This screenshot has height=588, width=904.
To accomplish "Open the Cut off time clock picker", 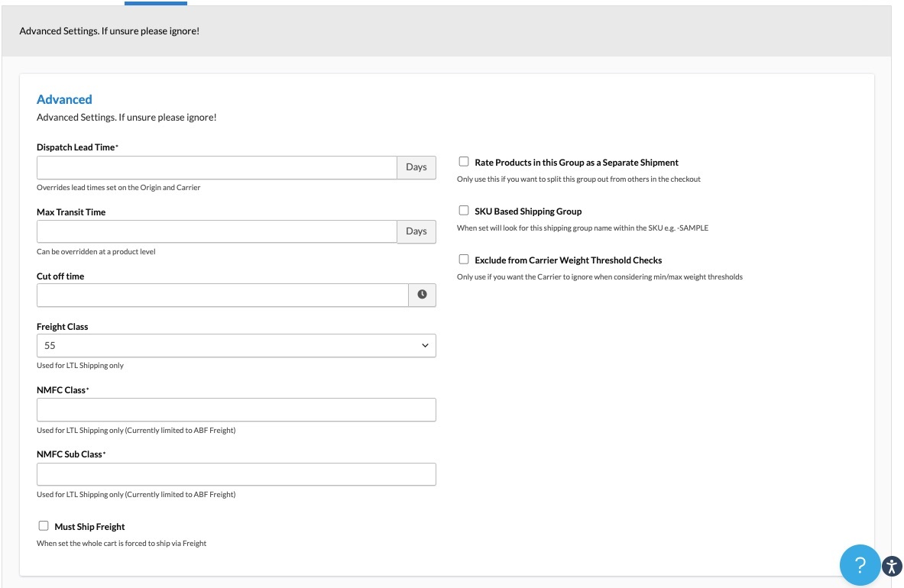I will coord(422,295).
